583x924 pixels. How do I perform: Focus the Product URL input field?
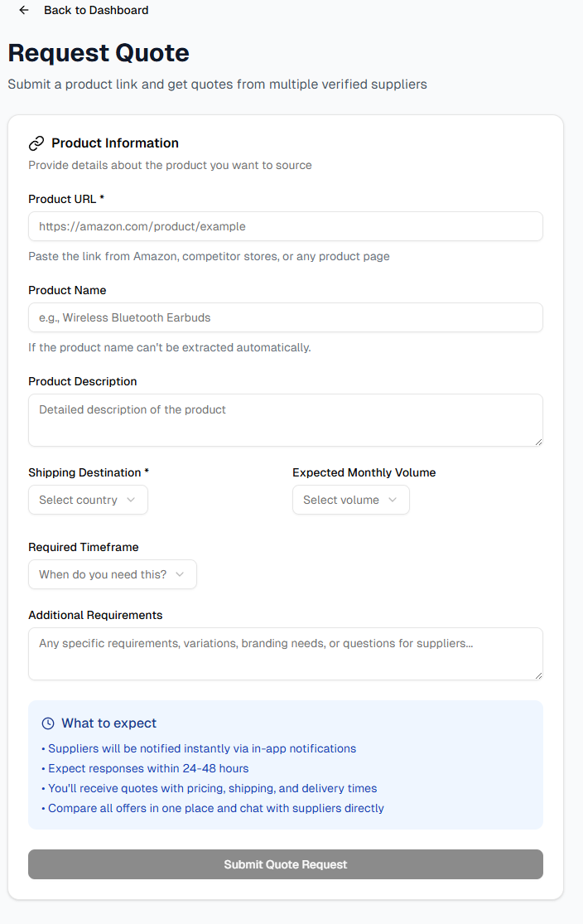[x=285, y=226]
